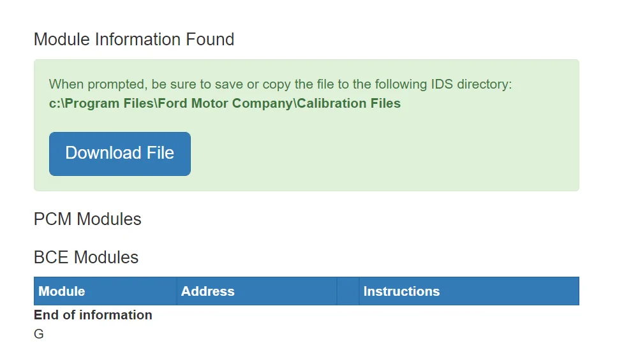Click the blank header cell before Instructions
Image resolution: width=617 pixels, height=364 pixels.
coord(348,291)
